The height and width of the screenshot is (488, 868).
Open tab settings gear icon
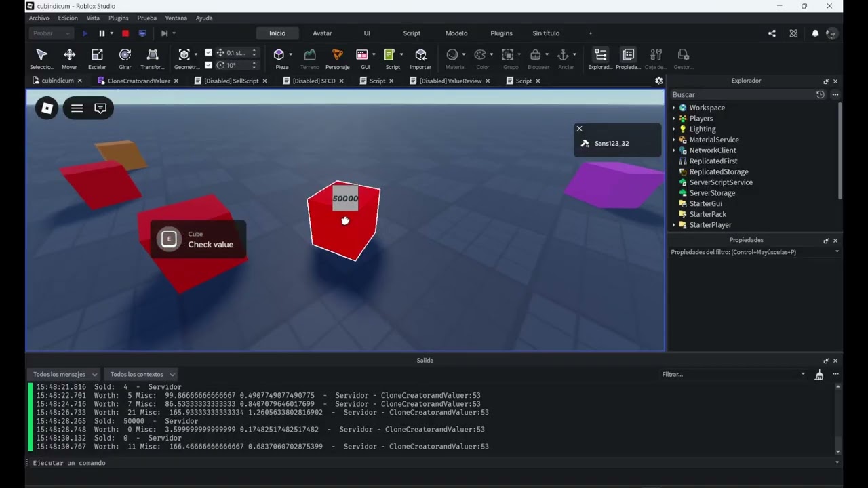point(658,81)
